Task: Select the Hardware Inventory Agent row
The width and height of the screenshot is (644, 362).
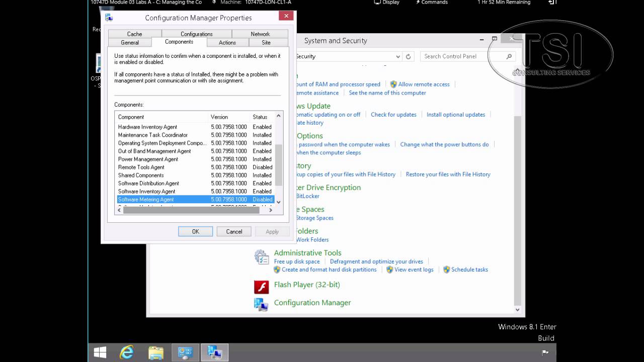Action: click(195, 127)
